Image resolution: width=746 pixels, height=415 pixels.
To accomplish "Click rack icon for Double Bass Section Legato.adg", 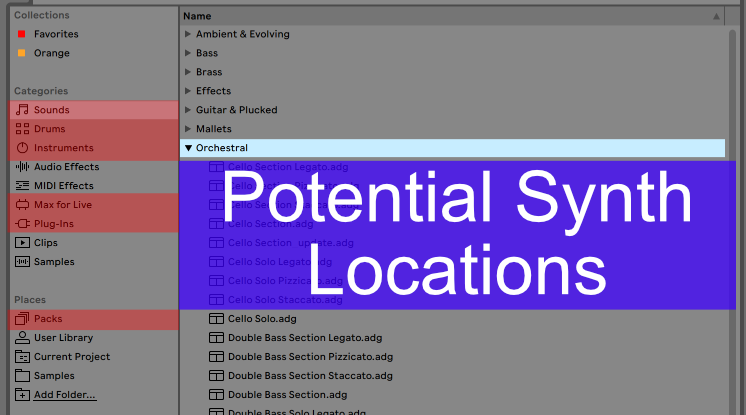I will click(x=216, y=337).
